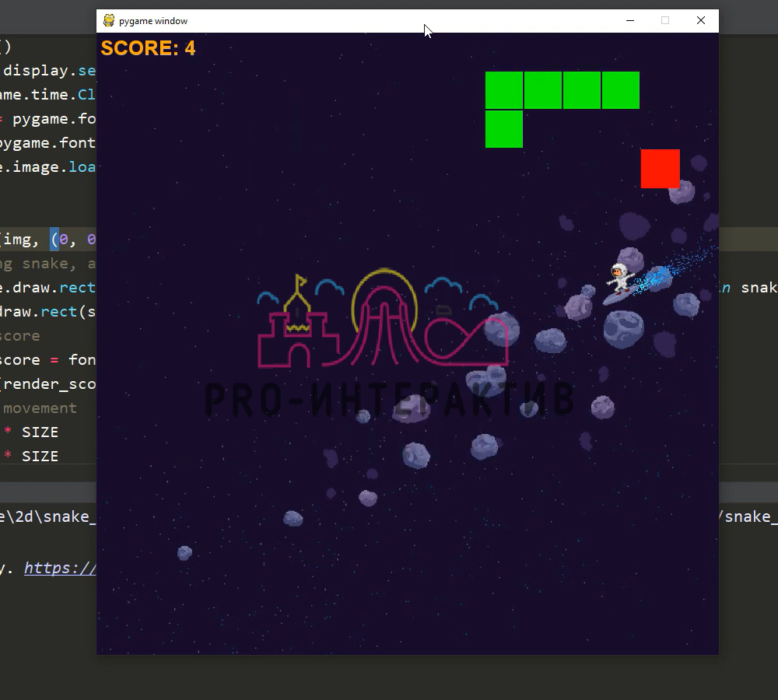
Task: Click 'display.se' code line in editor
Action: tap(49, 71)
